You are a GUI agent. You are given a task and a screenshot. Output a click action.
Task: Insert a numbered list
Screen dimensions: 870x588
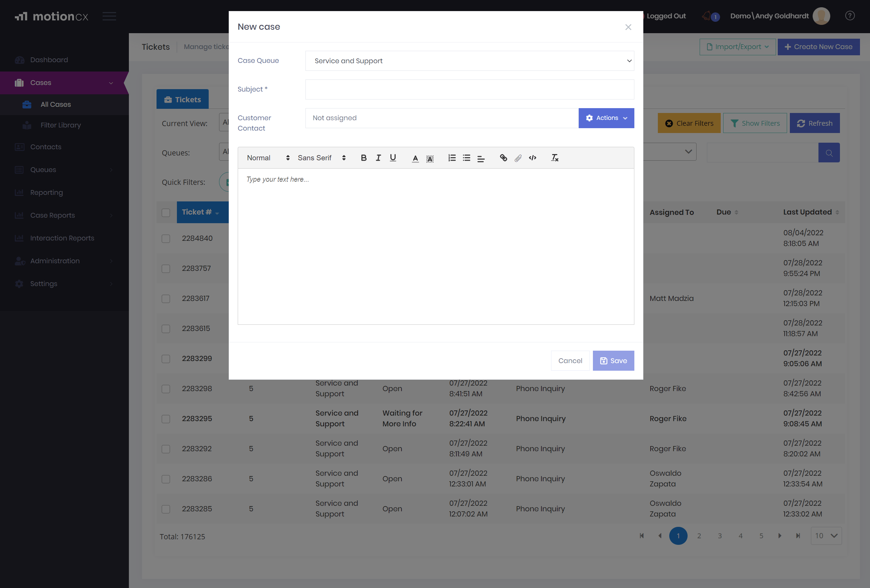click(x=452, y=158)
